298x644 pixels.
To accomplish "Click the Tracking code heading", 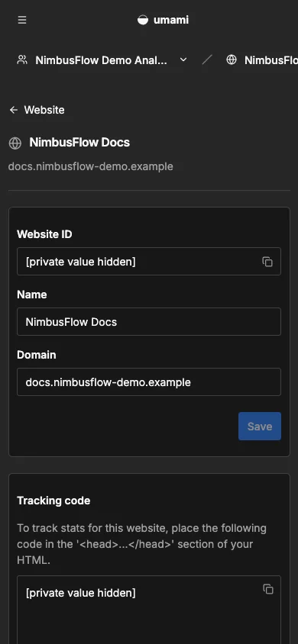I will 53,501.
